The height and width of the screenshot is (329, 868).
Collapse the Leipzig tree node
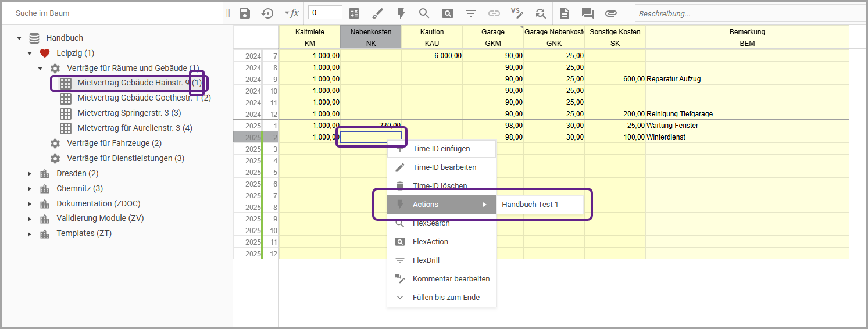tap(30, 53)
